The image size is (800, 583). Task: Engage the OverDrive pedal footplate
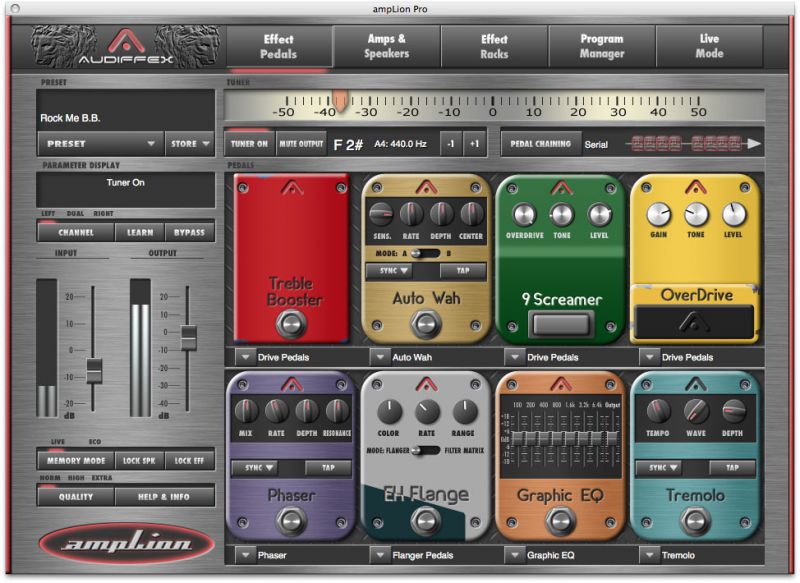[694, 322]
